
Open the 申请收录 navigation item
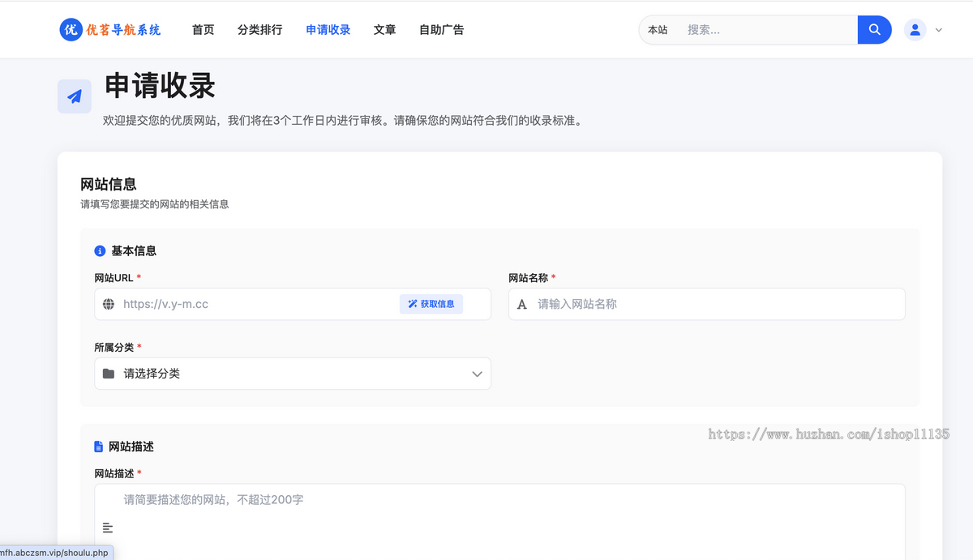point(328,30)
